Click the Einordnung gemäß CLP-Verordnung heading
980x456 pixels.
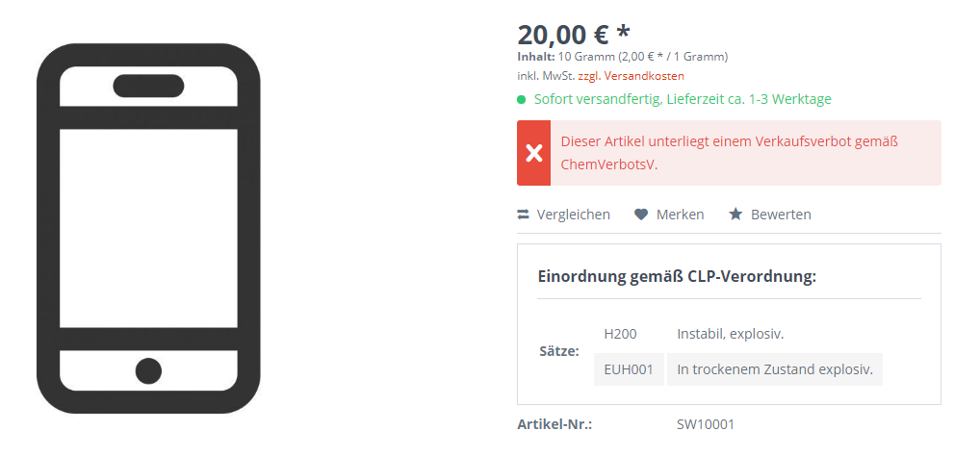(x=677, y=277)
